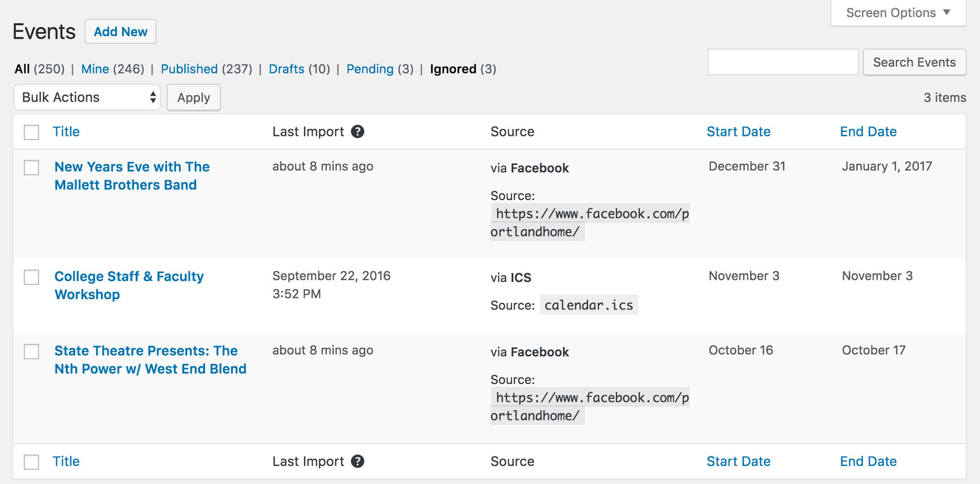Switch to the Drafts events filter
The height and width of the screenshot is (484, 980).
coord(287,69)
